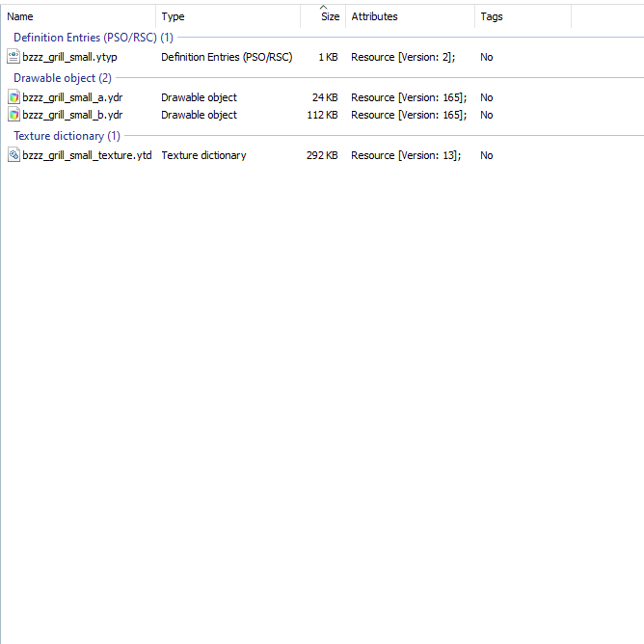Click the 24 KB size cell
The image size is (644, 644).
[325, 97]
